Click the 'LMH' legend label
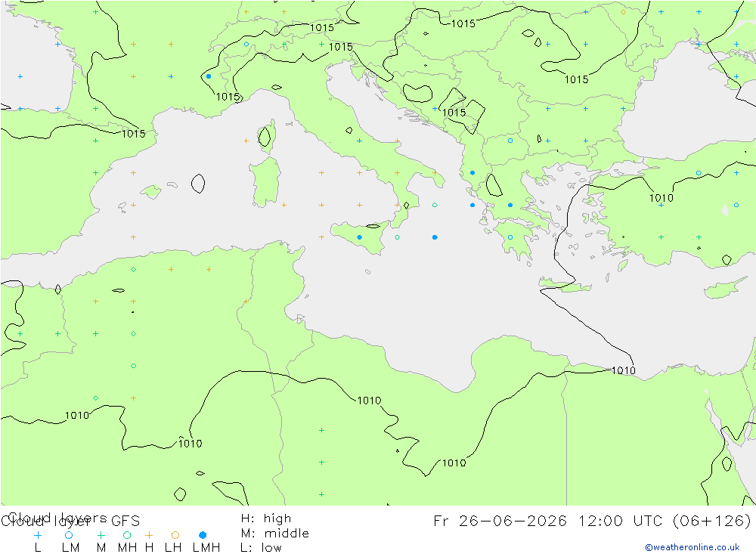Viewport: 756px width, 554px height. point(206,548)
